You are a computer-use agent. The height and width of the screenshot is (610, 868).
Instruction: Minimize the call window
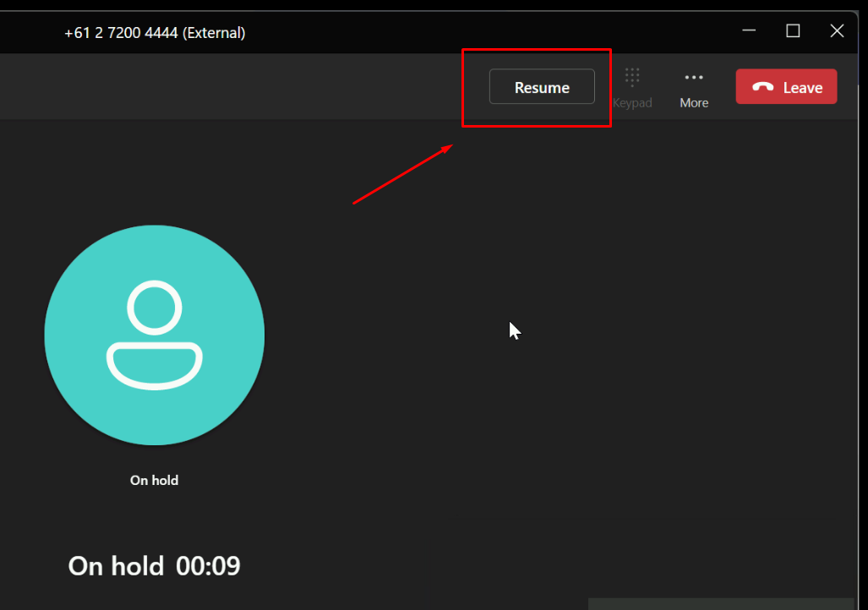point(749,31)
